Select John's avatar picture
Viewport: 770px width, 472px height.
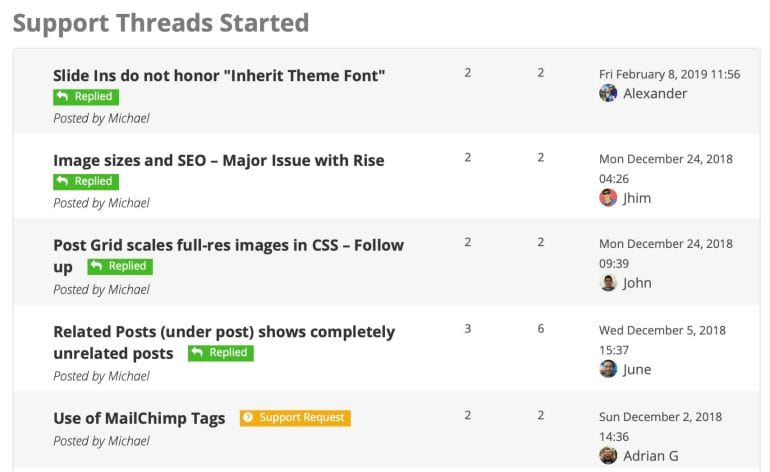(608, 282)
